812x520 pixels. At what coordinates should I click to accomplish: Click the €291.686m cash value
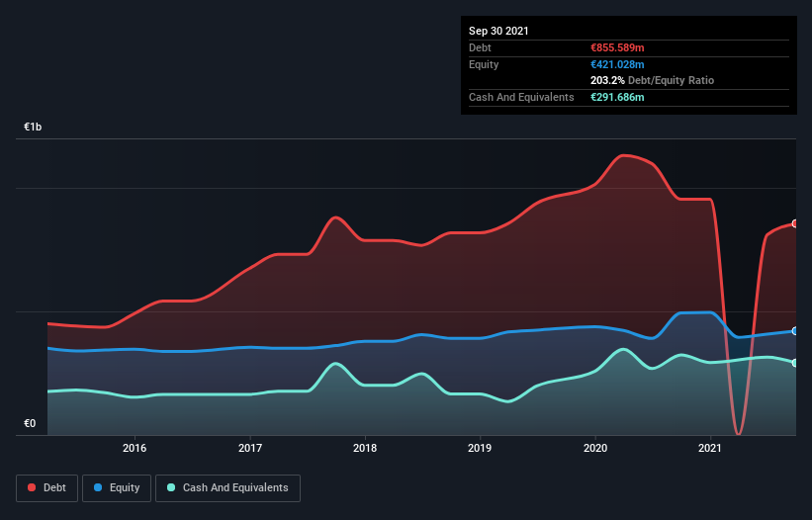pos(617,97)
